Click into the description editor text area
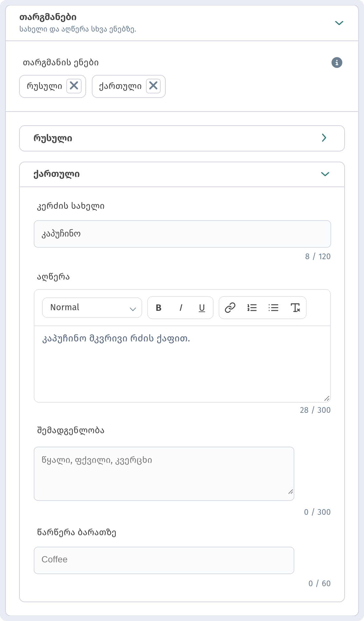 coord(182,364)
